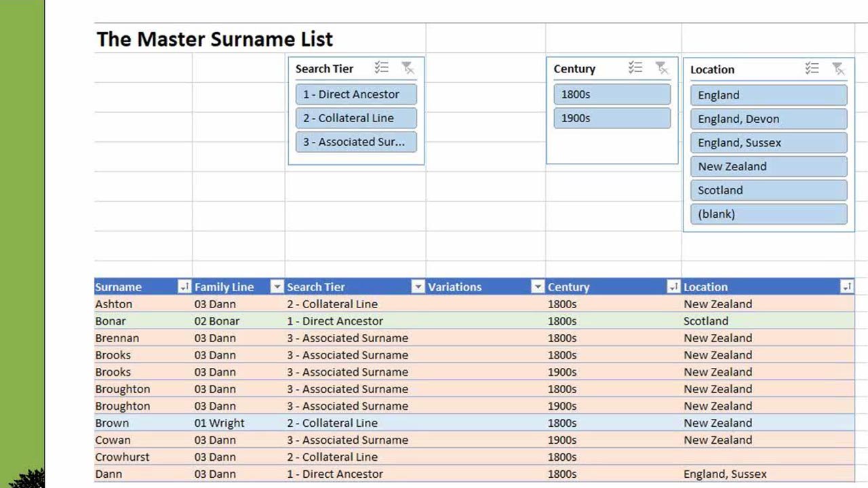Screen dimensions: 868x488
Task: Open the Family Line filter dropdown
Action: [276, 286]
